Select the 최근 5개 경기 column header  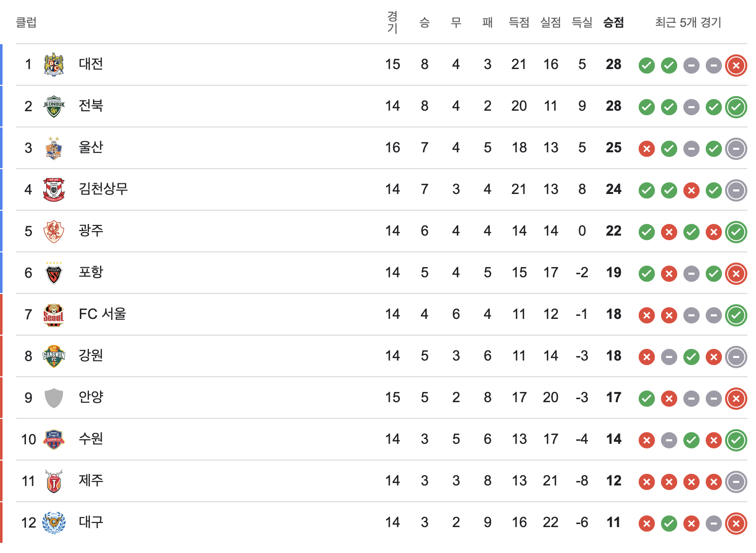point(688,22)
